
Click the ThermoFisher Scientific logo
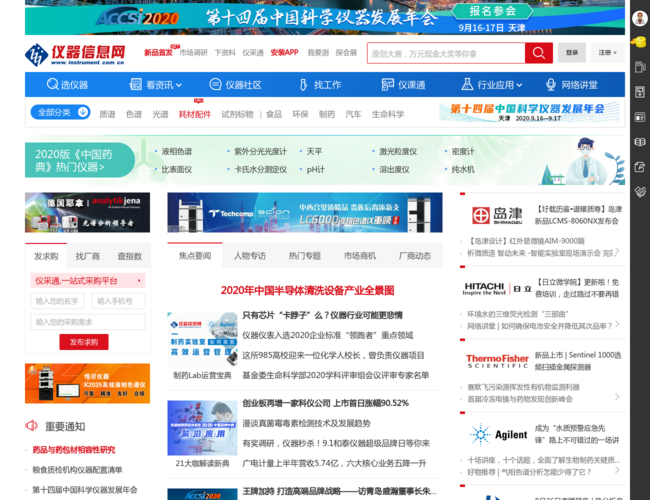click(497, 361)
